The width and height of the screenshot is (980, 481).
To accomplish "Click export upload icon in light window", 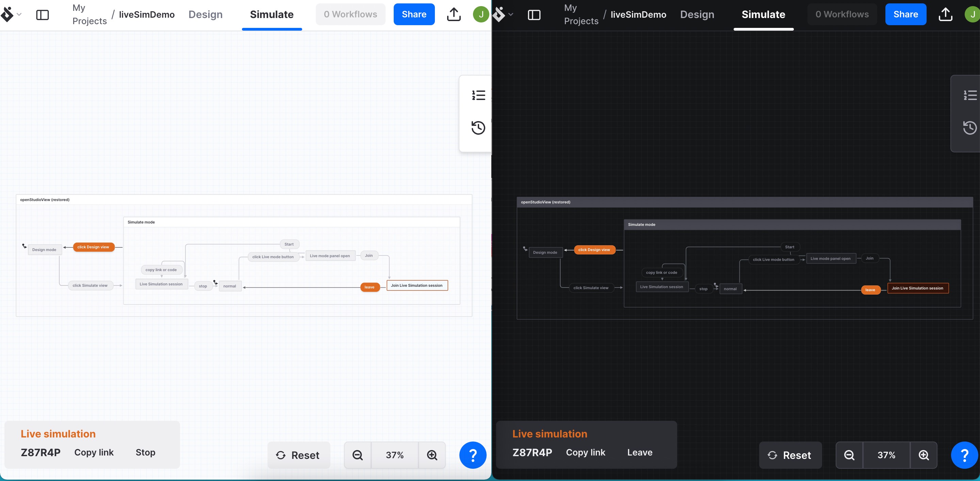I will 454,14.
